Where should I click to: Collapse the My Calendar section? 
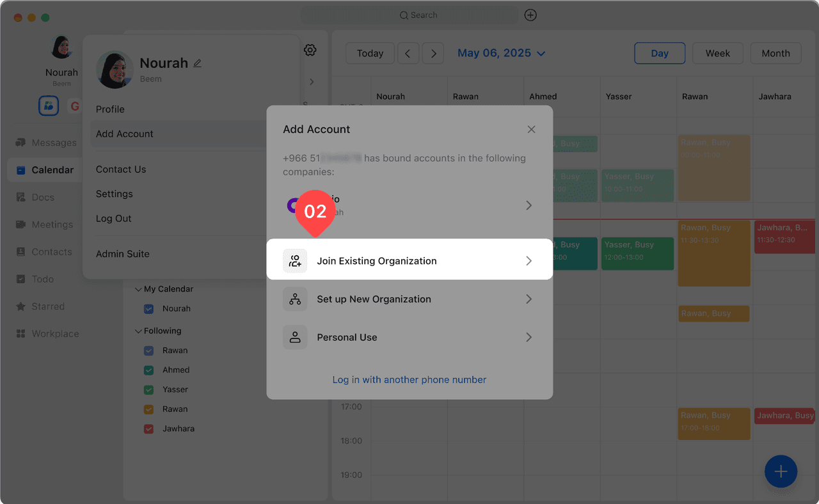coord(138,290)
